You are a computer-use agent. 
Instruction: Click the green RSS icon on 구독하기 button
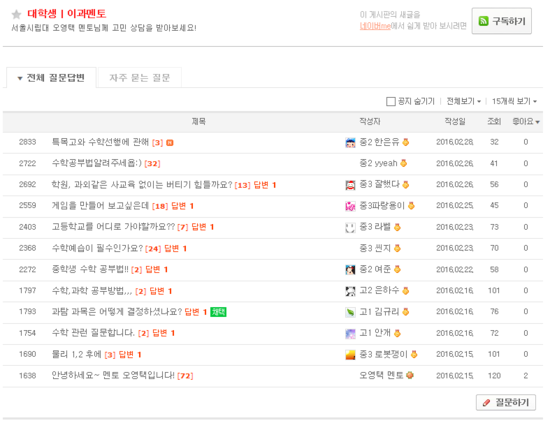tap(483, 21)
